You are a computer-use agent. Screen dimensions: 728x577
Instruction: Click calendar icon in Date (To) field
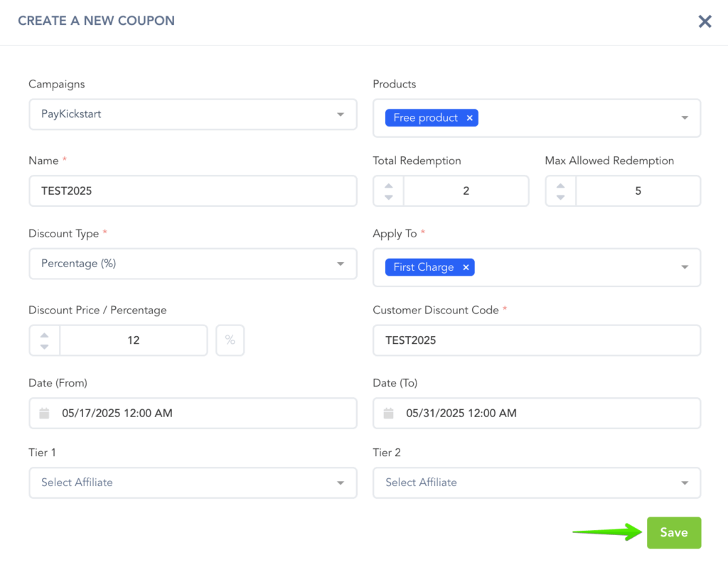(389, 413)
